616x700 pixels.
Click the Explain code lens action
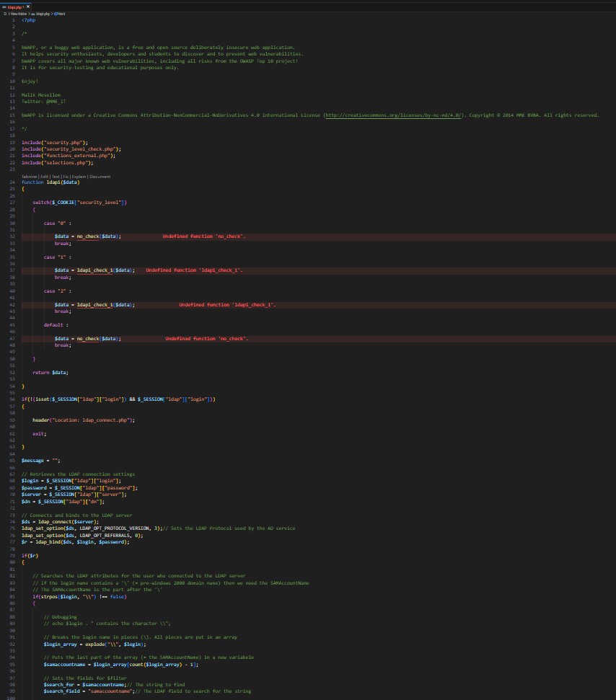coord(78,176)
